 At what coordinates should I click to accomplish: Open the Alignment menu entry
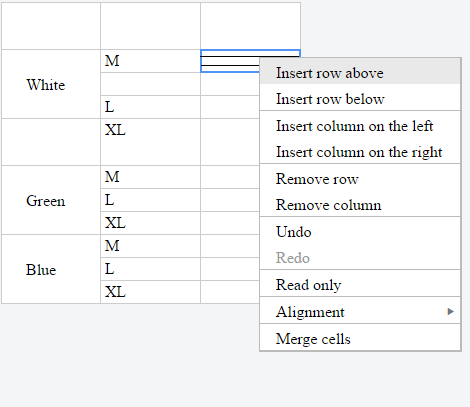pos(360,312)
